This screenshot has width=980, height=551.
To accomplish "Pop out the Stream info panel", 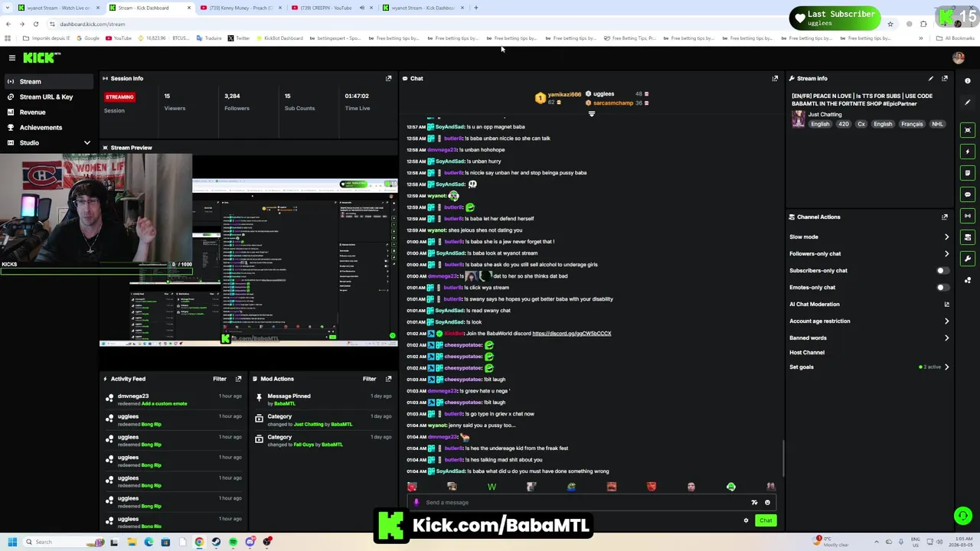I will coord(945,78).
